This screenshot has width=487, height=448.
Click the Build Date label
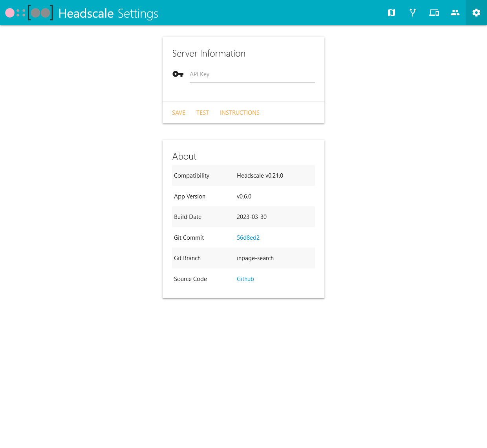coord(188,217)
